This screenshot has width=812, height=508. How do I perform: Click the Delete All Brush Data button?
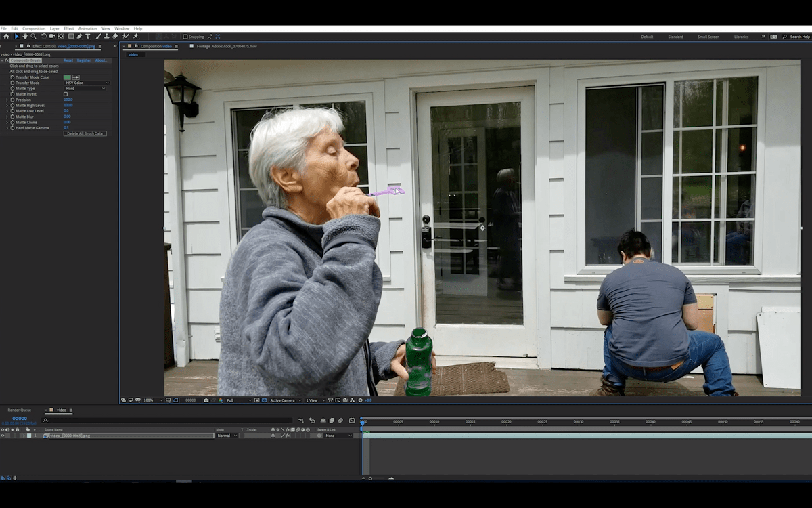click(85, 133)
